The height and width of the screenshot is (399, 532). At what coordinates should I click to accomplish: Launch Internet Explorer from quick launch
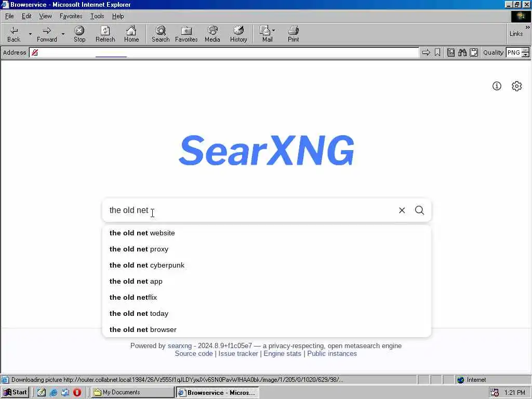point(54,392)
